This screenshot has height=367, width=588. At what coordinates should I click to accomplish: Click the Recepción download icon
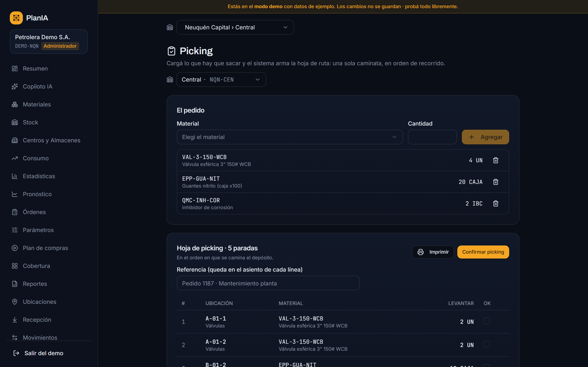(x=15, y=320)
